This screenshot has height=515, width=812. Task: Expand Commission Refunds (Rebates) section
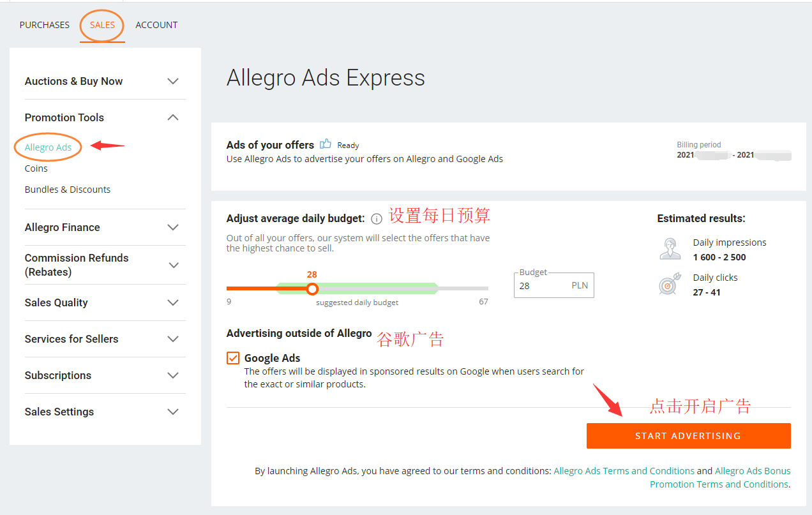pos(172,265)
